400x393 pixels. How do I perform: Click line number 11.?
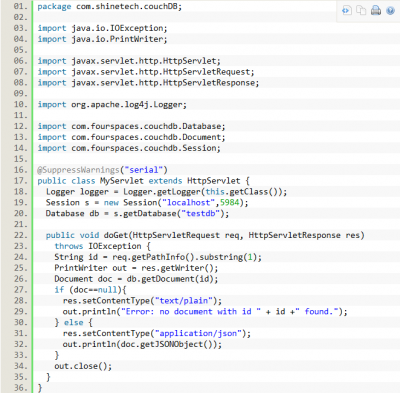point(21,116)
